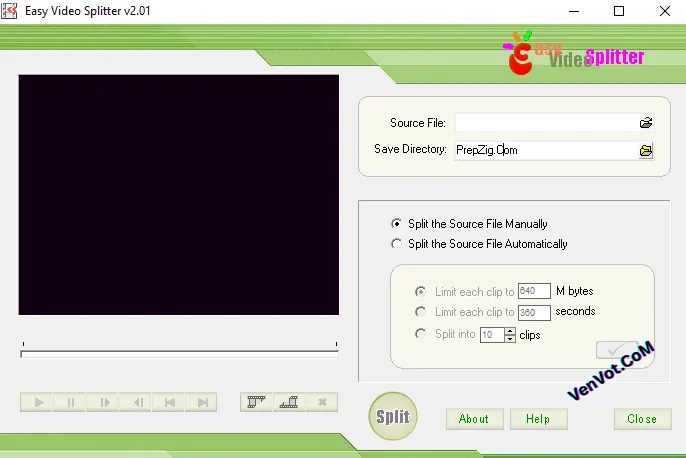
Task: Set the clip start mark icon
Action: tap(256, 402)
